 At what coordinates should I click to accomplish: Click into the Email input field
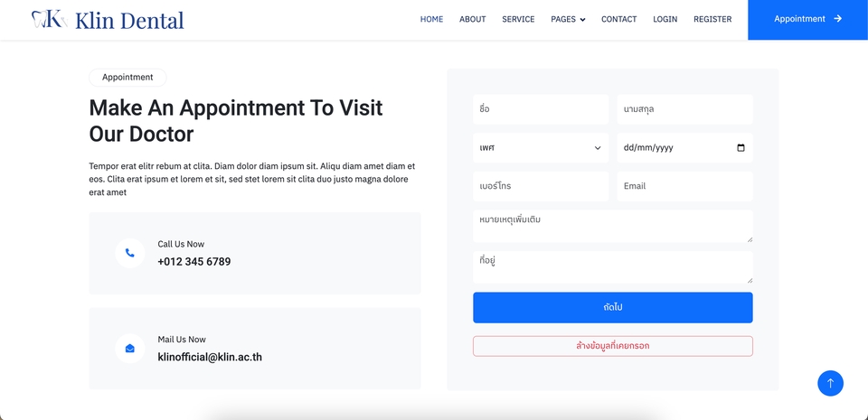(x=684, y=186)
